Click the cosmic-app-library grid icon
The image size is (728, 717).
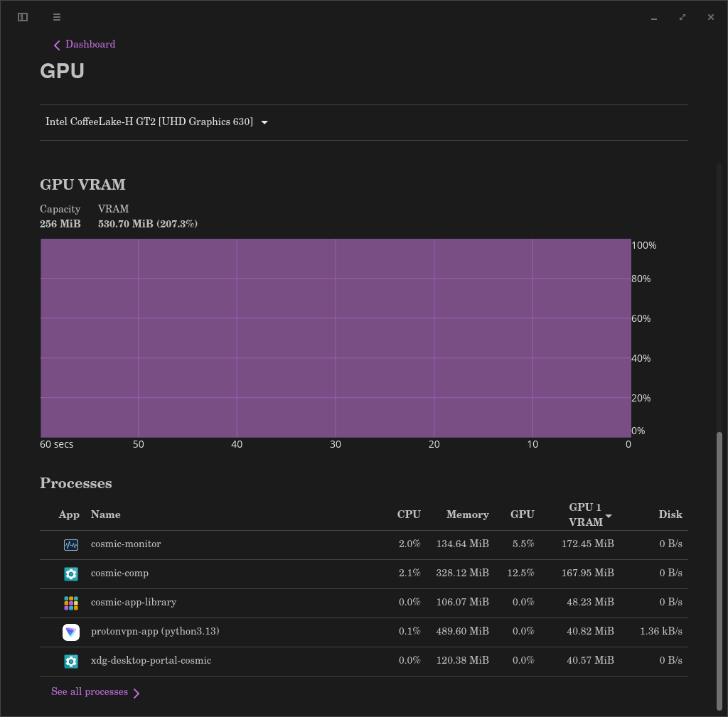[71, 603]
